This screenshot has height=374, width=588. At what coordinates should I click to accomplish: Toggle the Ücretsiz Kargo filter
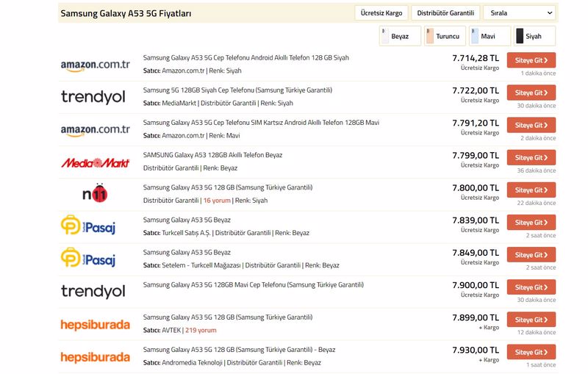381,13
